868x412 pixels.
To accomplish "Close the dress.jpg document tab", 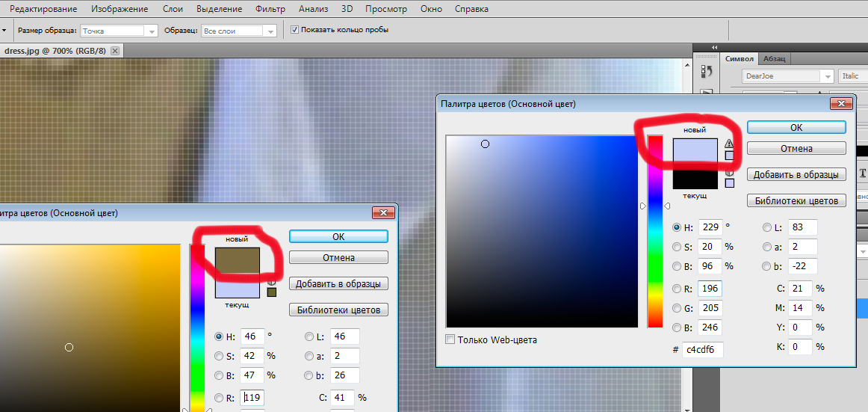I will (x=114, y=50).
